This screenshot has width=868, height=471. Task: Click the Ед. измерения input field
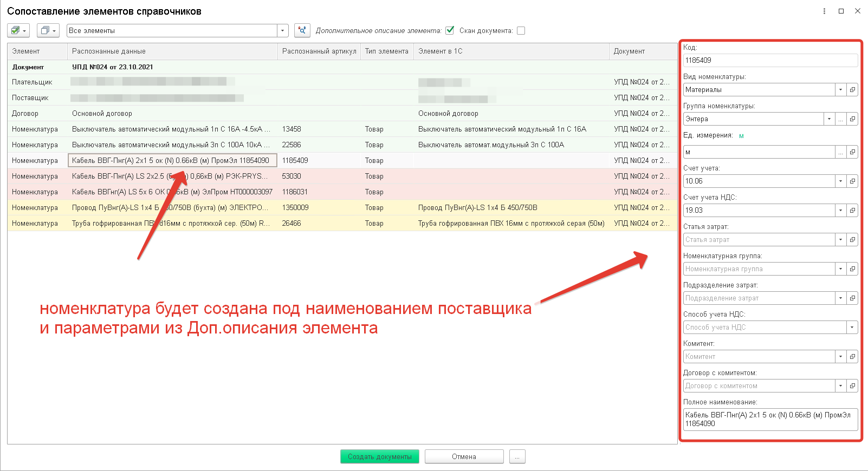click(x=759, y=152)
